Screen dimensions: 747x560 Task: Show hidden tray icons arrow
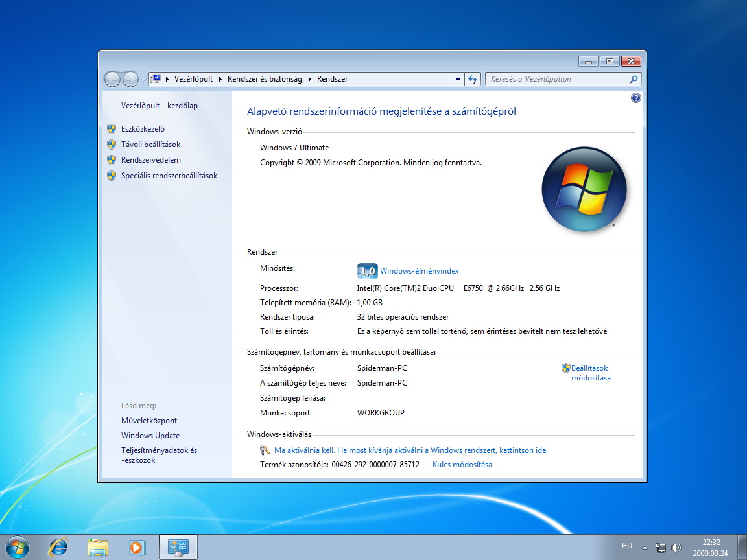(644, 546)
